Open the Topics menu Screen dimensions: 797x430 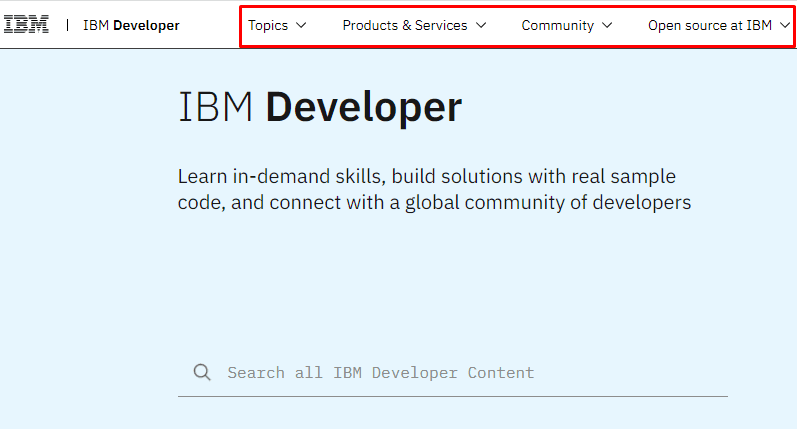click(267, 25)
